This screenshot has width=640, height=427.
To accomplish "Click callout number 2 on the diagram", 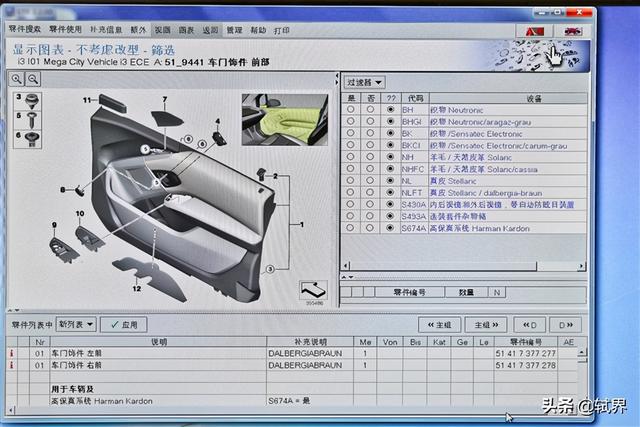I will tap(276, 176).
